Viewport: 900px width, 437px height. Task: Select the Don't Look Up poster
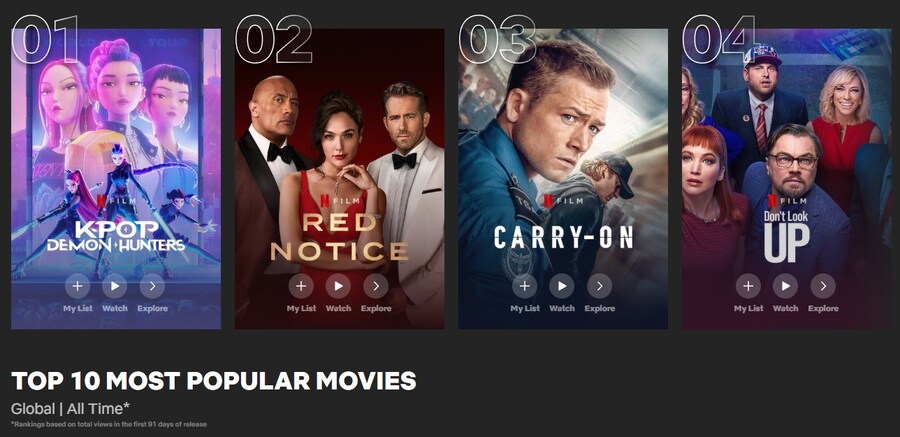(x=786, y=179)
